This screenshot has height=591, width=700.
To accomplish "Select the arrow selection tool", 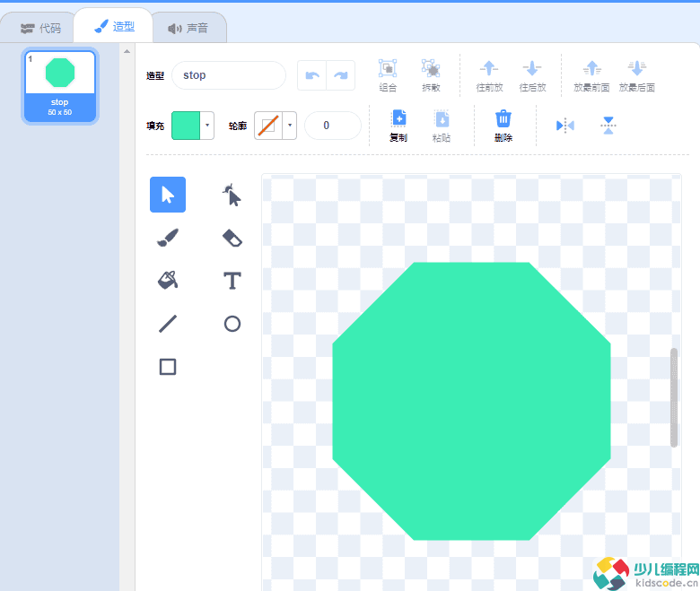I will pos(168,195).
